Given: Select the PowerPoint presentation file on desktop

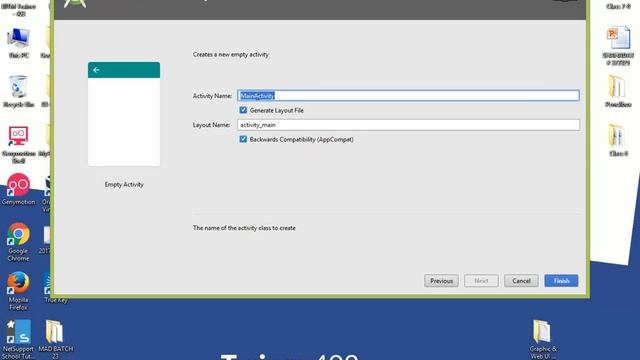Looking at the screenshot, I should (618, 46).
